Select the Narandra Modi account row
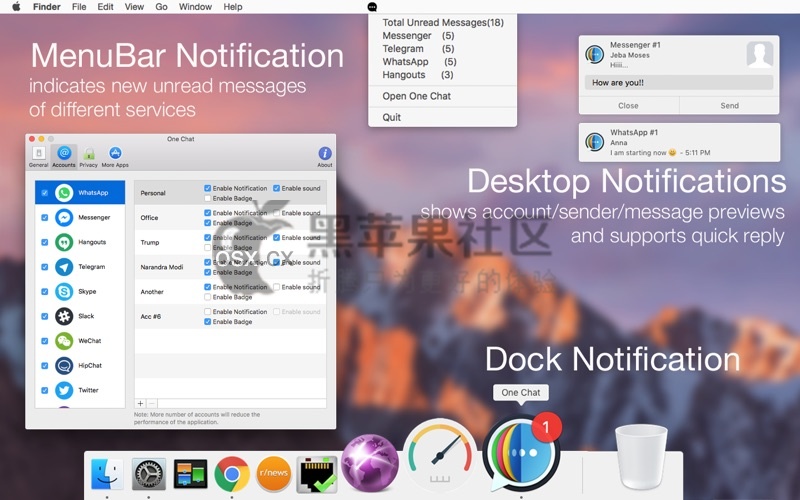800x500 pixels. (230, 267)
